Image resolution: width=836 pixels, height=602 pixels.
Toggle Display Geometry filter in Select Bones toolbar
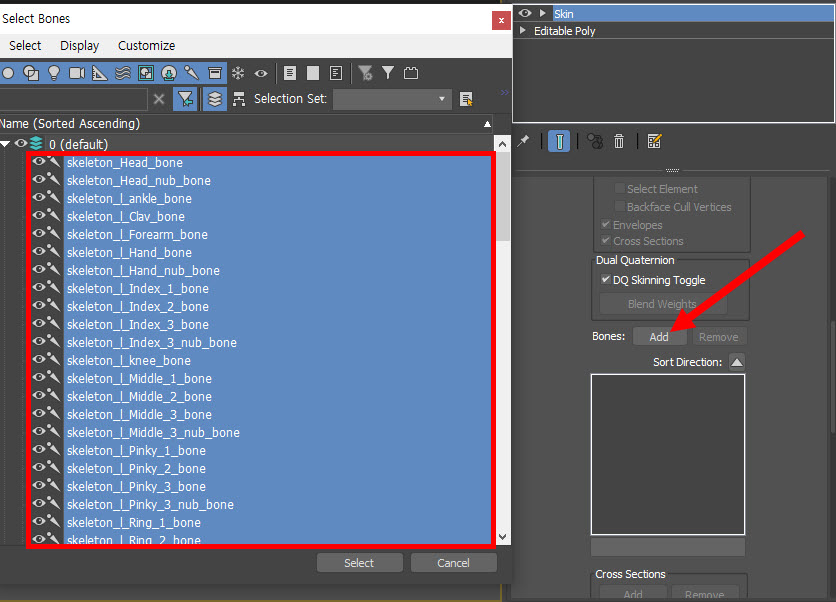(8, 73)
